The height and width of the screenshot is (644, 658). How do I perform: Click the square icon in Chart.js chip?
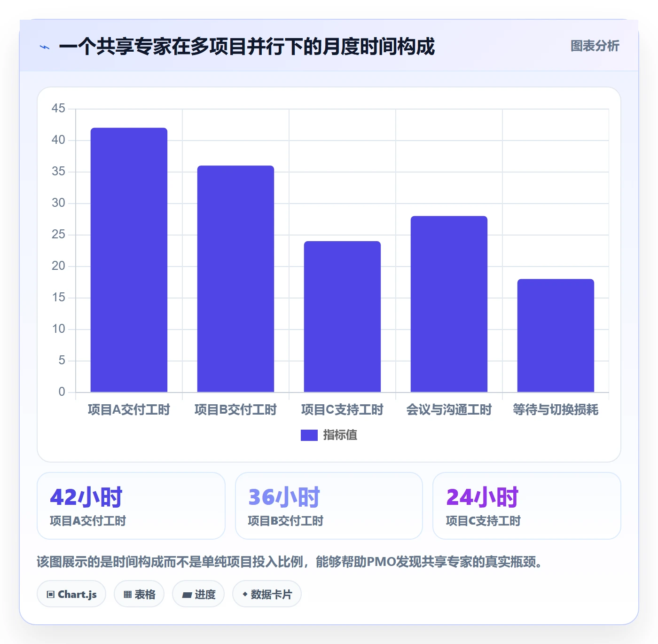pos(51,595)
